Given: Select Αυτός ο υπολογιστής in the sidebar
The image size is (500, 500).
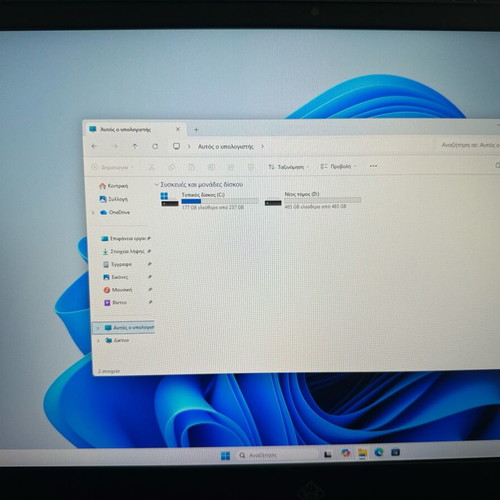Looking at the screenshot, I should [124, 328].
